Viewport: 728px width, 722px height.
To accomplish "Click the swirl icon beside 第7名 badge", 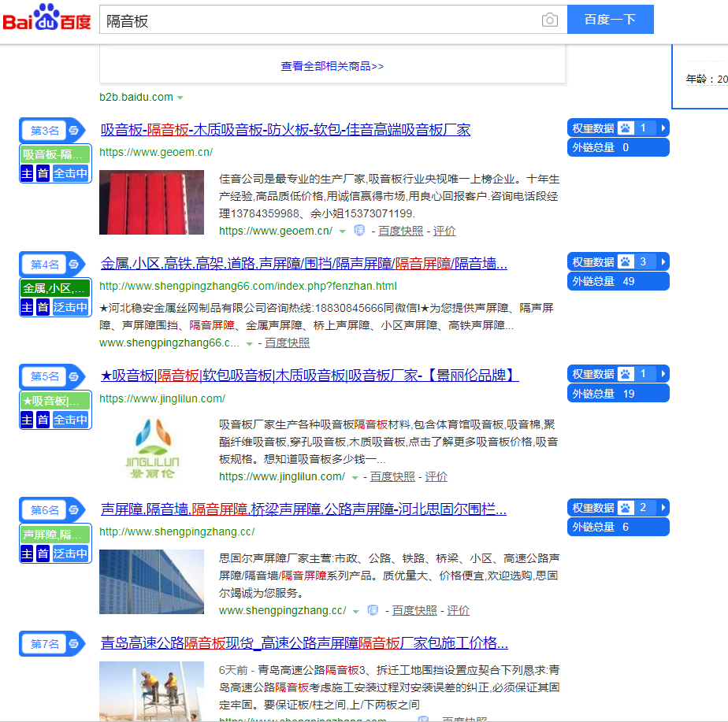I will pos(74,644).
